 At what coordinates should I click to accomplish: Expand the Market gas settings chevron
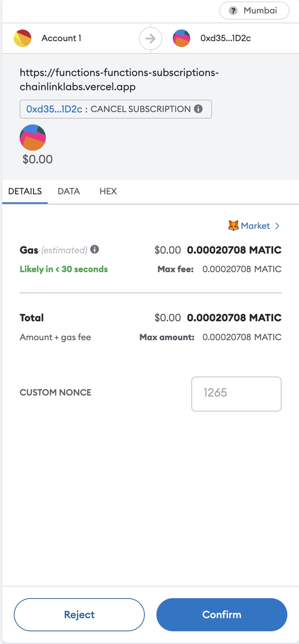pos(278,226)
